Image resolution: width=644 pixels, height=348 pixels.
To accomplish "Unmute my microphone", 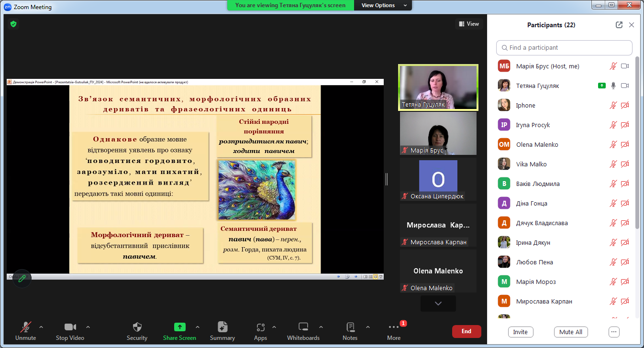I will (25, 327).
